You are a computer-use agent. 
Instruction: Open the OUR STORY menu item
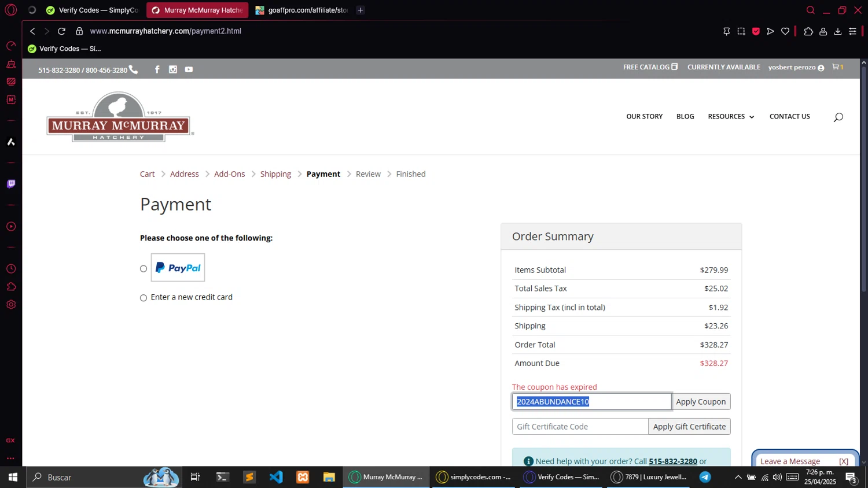click(x=644, y=117)
